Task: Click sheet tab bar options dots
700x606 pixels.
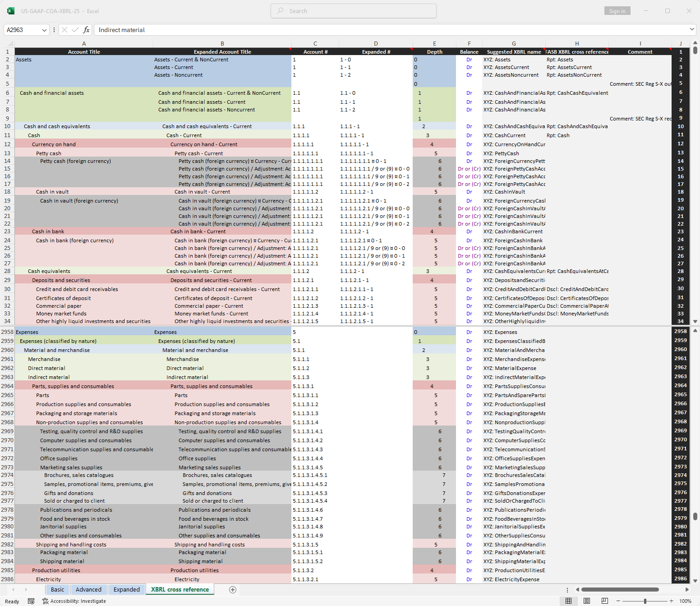Action: [567, 590]
